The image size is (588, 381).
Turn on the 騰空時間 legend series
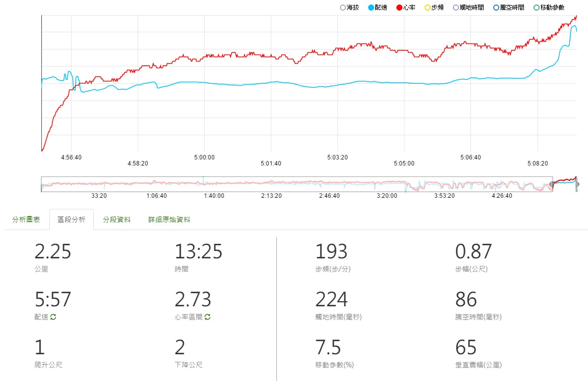pos(508,8)
